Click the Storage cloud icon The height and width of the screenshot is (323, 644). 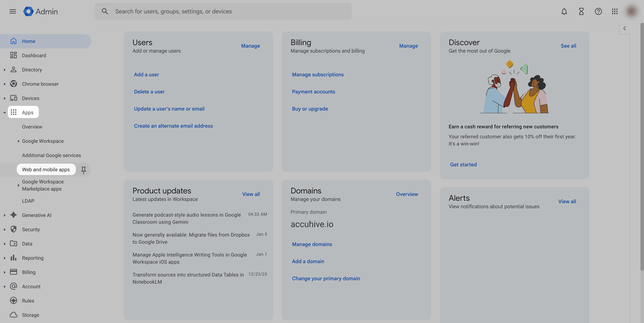click(x=14, y=315)
